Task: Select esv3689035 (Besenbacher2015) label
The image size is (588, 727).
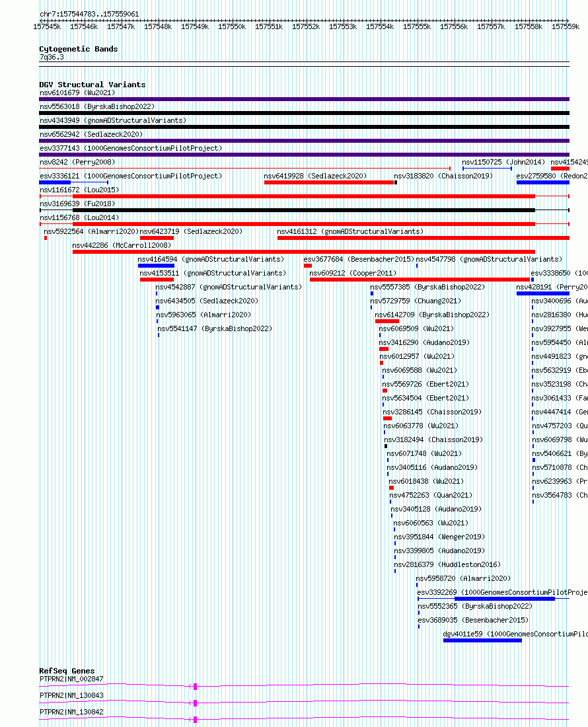Action: [x=474, y=621]
